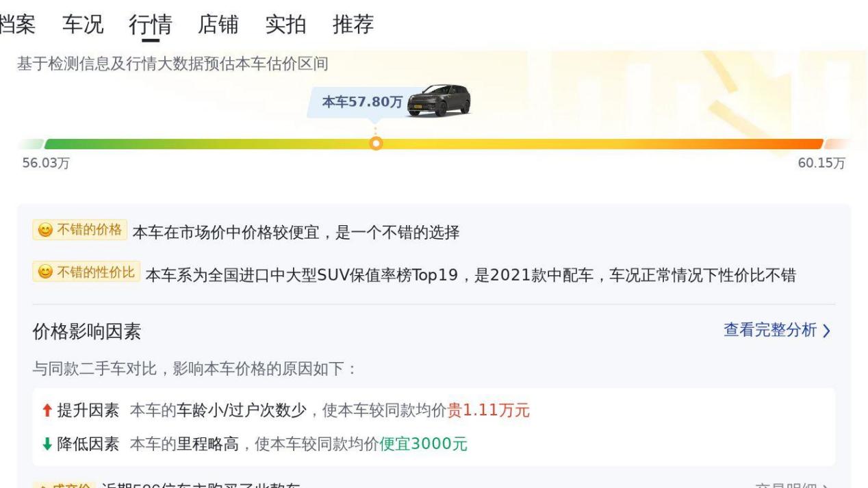
Task: Open the 查看完整分析 link
Action: pos(770,331)
